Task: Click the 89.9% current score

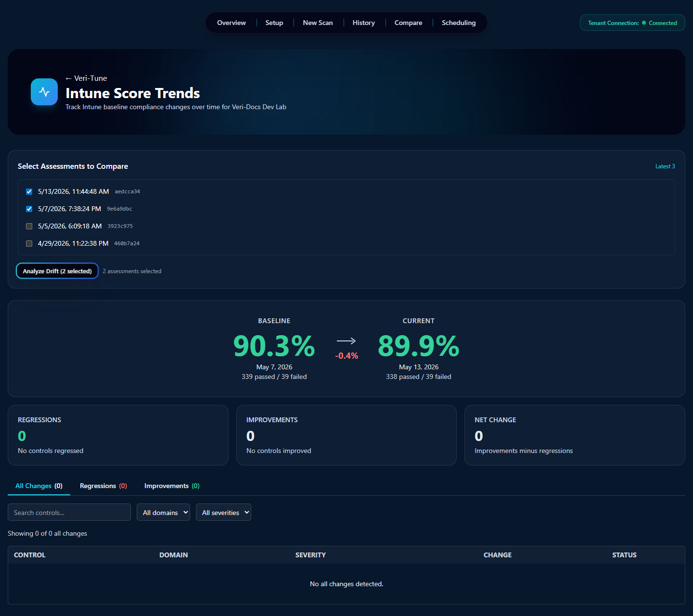Action: 419,346
